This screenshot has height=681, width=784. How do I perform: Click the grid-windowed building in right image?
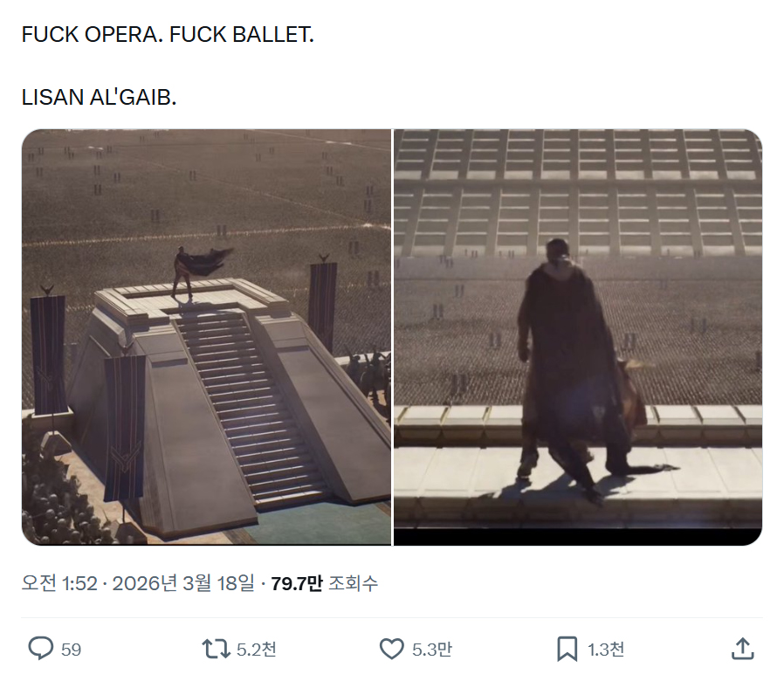click(x=578, y=192)
